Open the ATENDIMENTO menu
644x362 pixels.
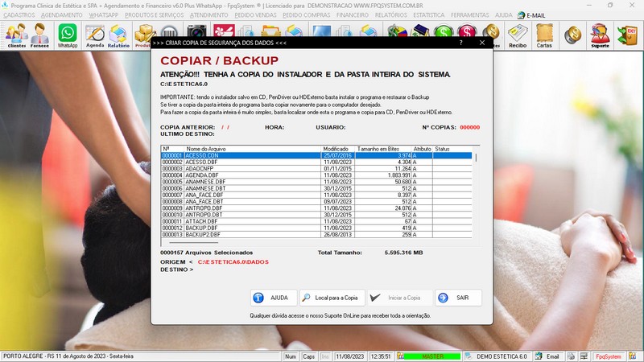point(209,15)
